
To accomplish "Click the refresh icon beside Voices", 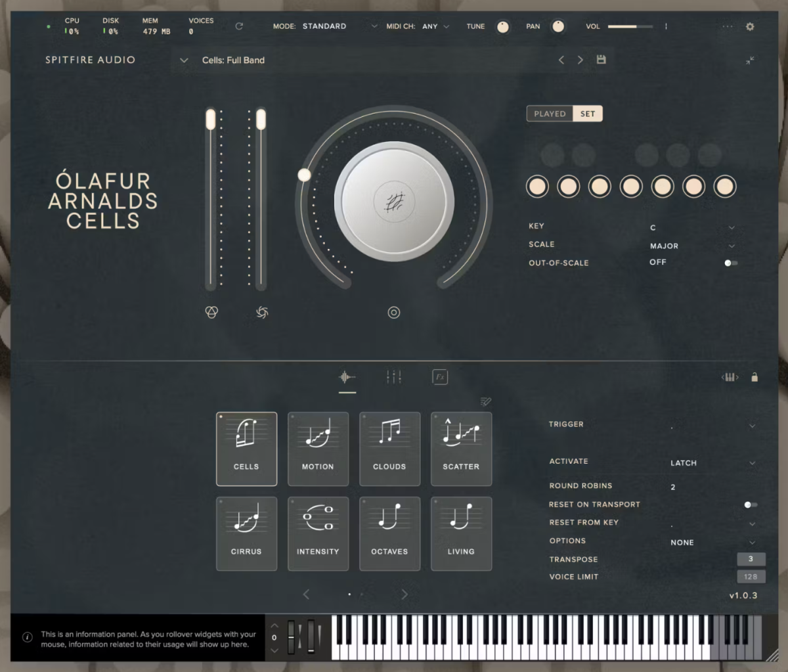I will coord(239,26).
